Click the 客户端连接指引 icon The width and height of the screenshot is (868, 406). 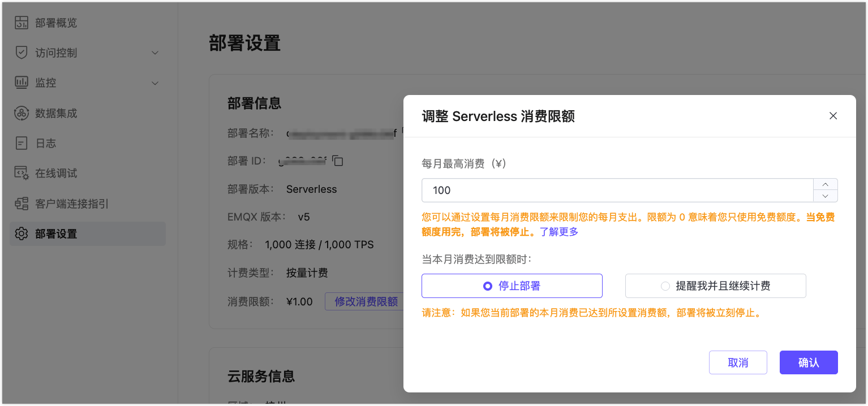[x=22, y=204]
